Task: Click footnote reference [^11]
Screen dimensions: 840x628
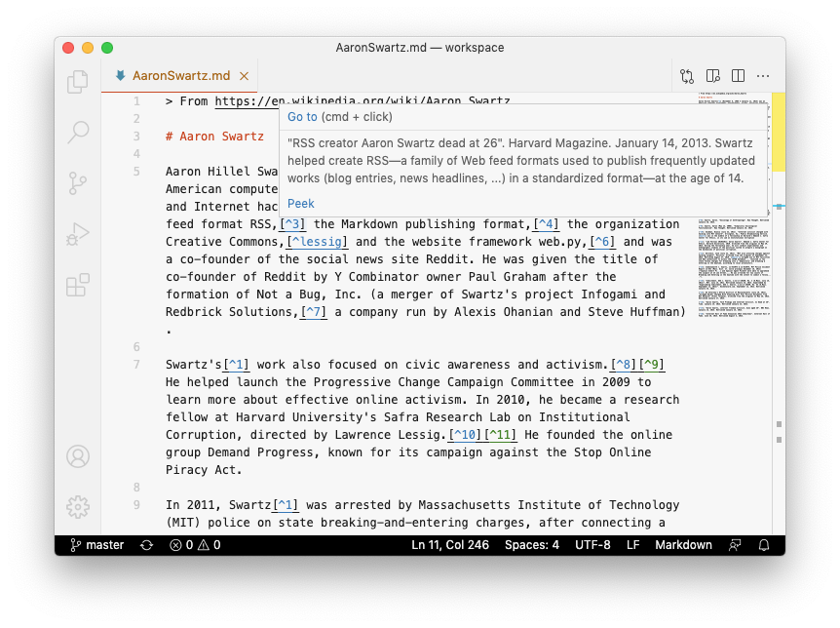Action: [x=500, y=435]
